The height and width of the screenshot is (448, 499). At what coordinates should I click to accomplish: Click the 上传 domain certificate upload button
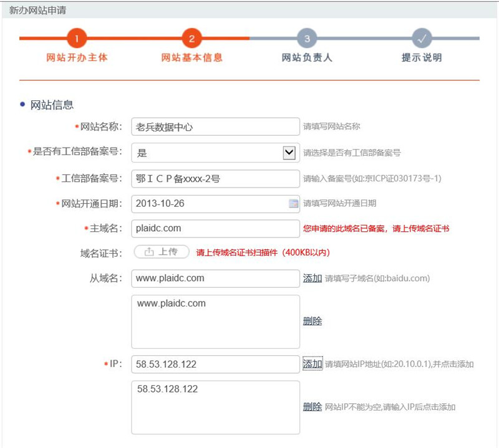pos(162,252)
